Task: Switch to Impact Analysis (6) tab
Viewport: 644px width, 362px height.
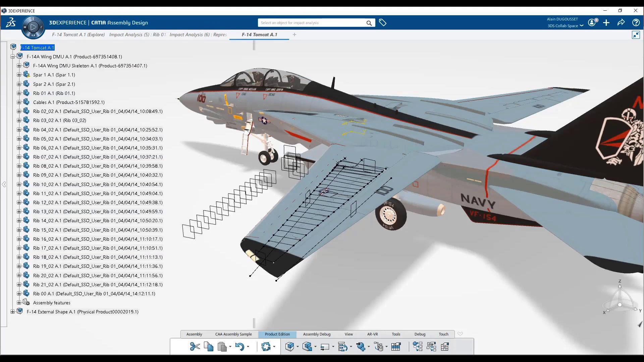Action: 198,35
